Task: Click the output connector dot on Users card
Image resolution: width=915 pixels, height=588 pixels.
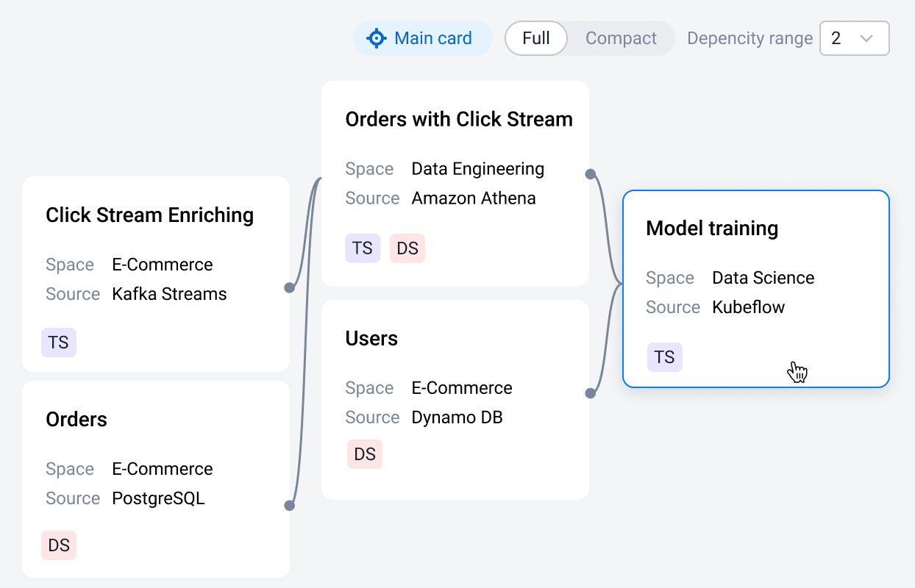Action: point(590,393)
